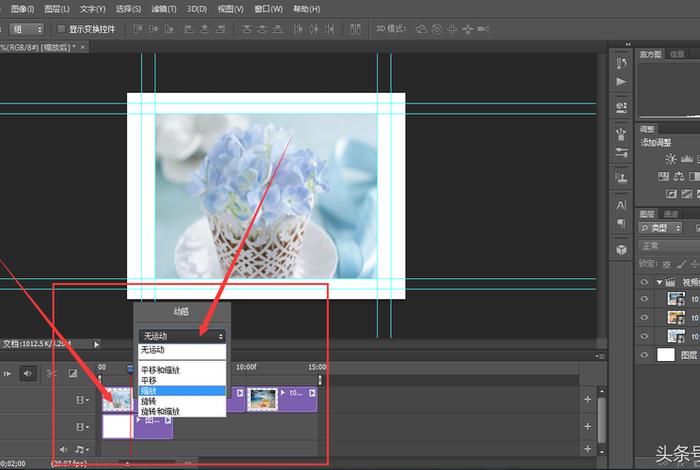Image resolution: width=700 pixels, height=470 pixels.
Task: Click the lock transparent pixels icon
Action: pos(667,264)
